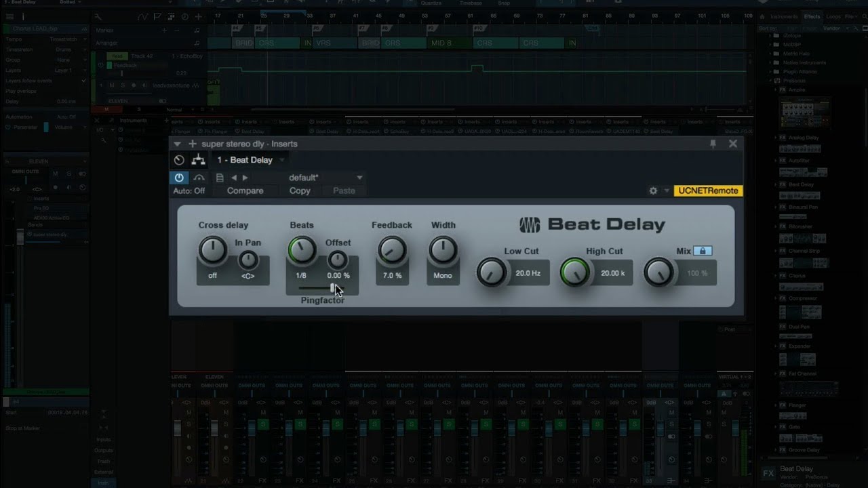Image resolution: width=868 pixels, height=488 pixels.
Task: Open the arrow next to the gear
Action: click(x=667, y=190)
